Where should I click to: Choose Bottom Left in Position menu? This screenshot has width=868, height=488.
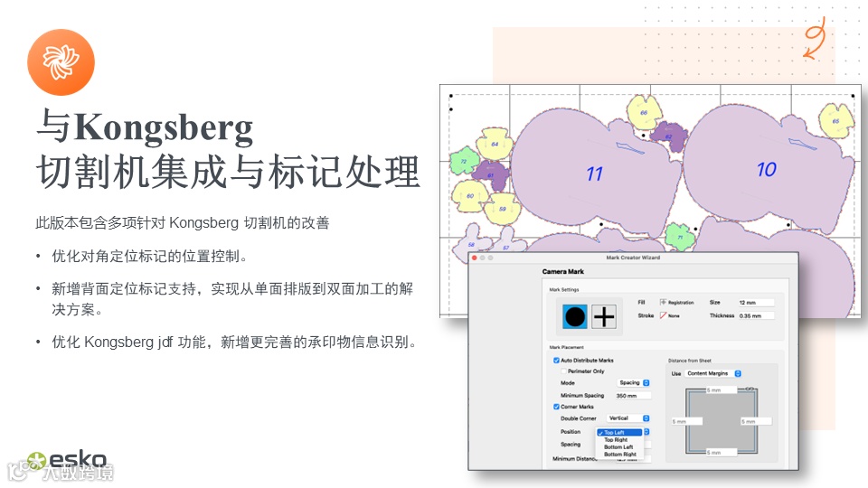[x=619, y=447]
